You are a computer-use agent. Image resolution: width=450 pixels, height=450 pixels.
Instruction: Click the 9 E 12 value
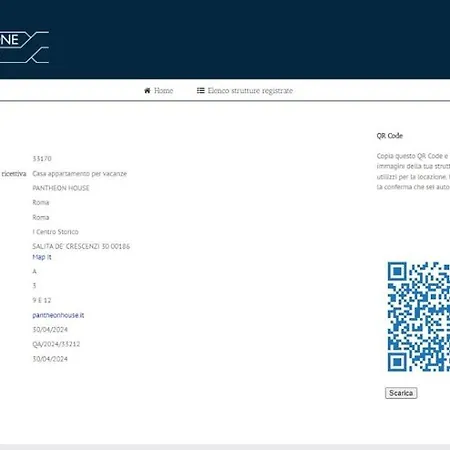tap(42, 300)
